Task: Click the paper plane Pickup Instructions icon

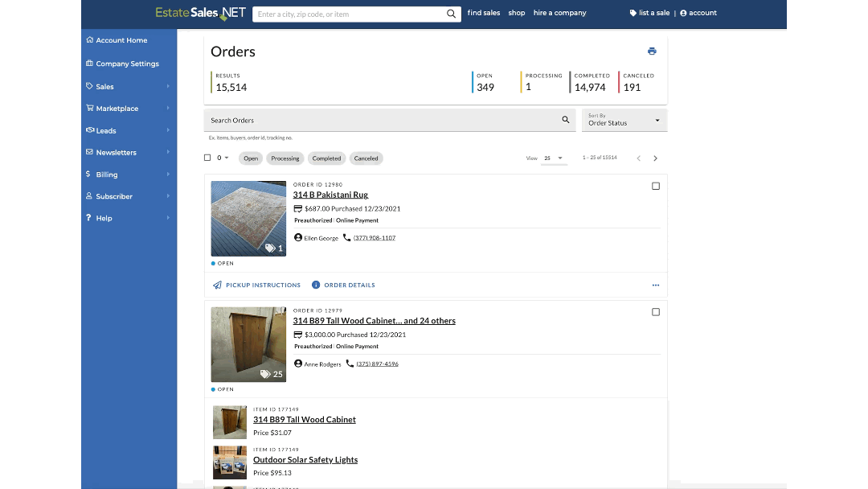Action: 218,285
